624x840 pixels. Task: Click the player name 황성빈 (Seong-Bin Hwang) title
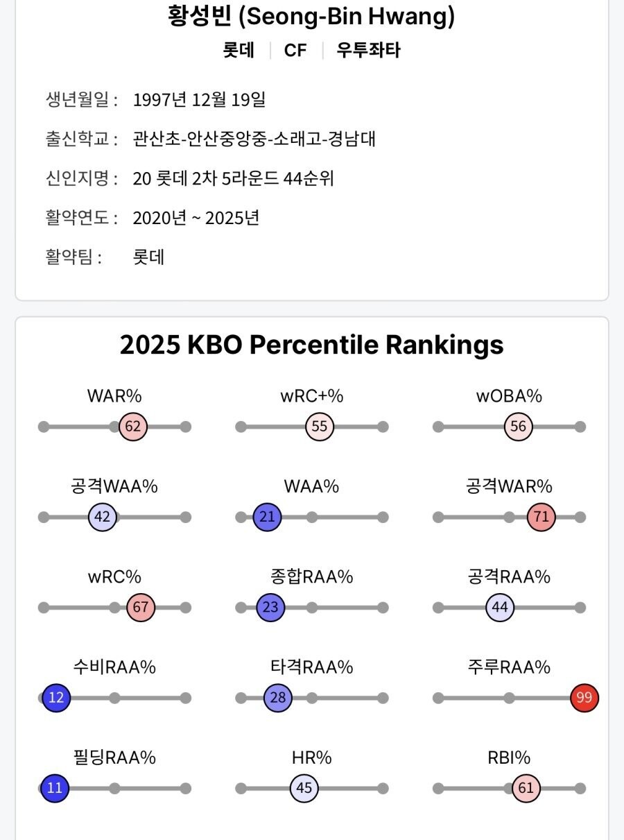[x=311, y=15]
